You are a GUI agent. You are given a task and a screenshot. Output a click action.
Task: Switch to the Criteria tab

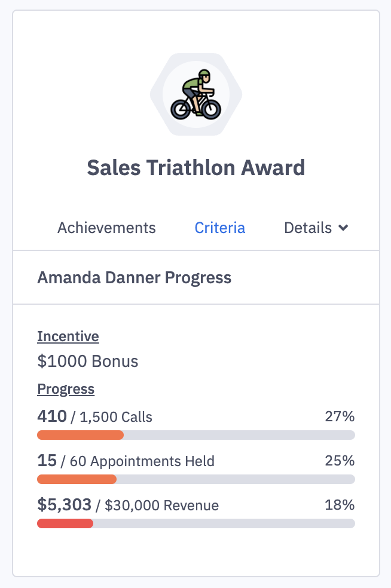tap(220, 228)
